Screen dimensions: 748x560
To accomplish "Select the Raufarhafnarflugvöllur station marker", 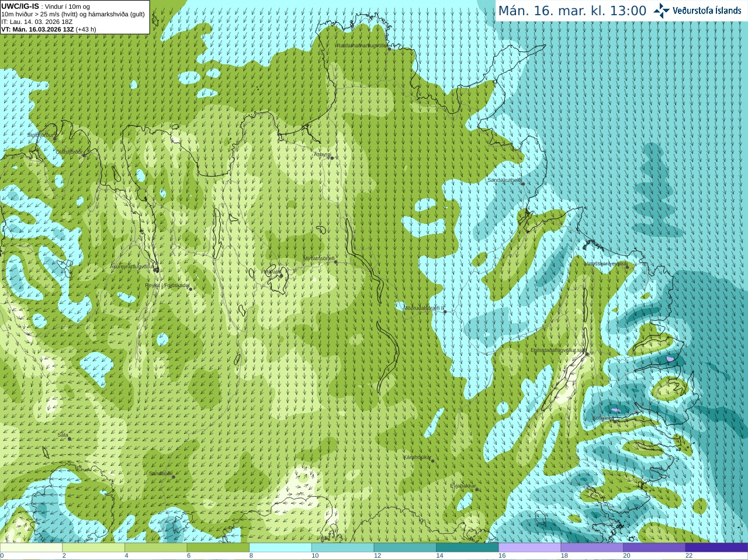I will click(390, 49).
